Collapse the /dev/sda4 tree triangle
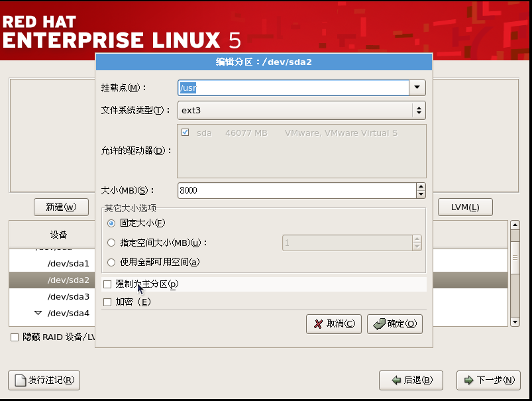 click(38, 313)
